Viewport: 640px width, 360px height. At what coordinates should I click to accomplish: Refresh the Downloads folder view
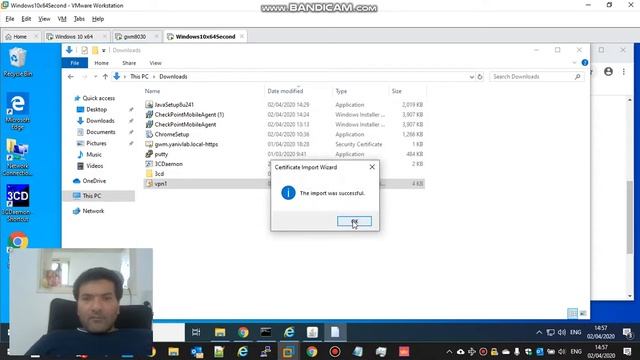pyautogui.click(x=480, y=77)
